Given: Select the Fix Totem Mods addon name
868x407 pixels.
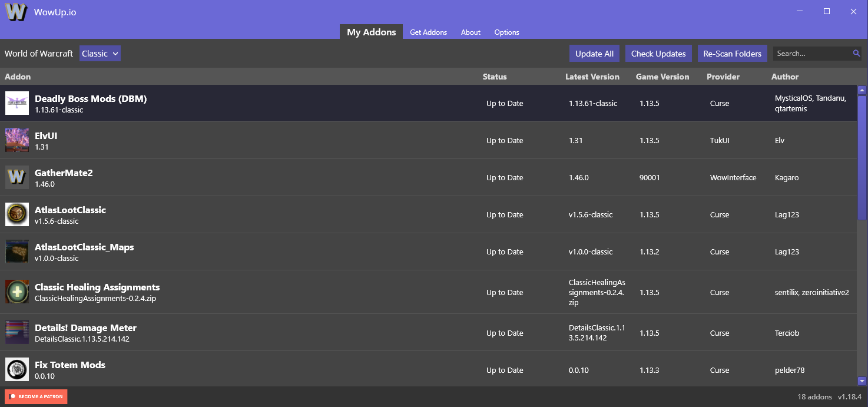Looking at the screenshot, I should pos(70,365).
